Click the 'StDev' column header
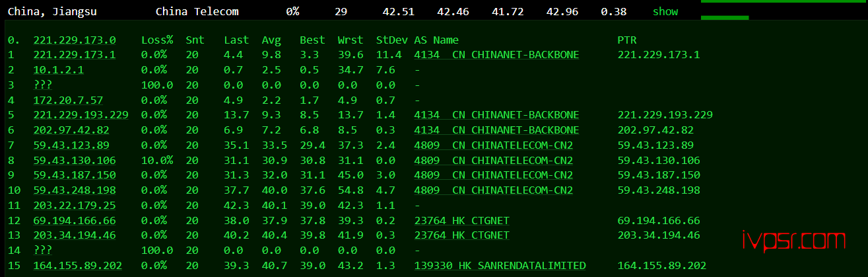 point(391,40)
